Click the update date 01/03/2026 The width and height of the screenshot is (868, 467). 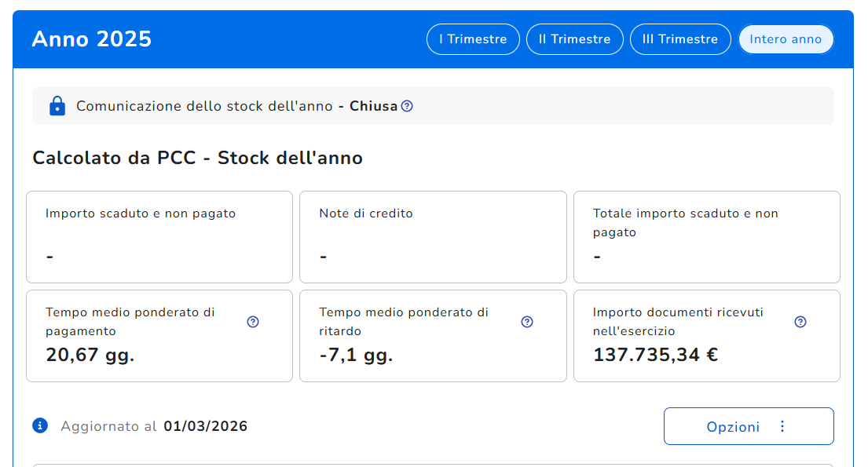[205, 426]
